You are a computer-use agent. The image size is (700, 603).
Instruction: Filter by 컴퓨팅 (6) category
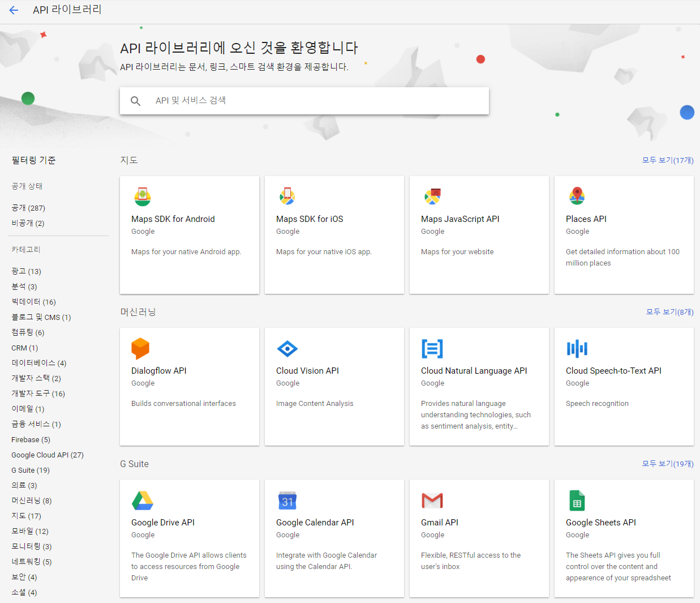click(x=28, y=332)
